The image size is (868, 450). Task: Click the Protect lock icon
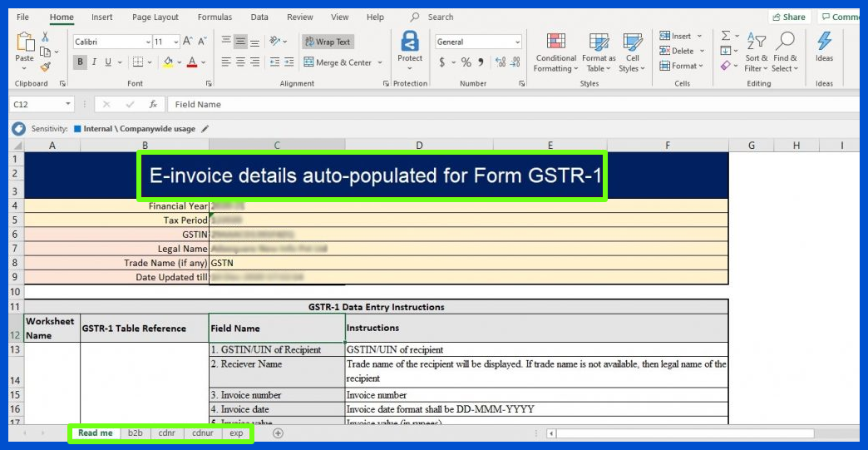click(x=410, y=42)
